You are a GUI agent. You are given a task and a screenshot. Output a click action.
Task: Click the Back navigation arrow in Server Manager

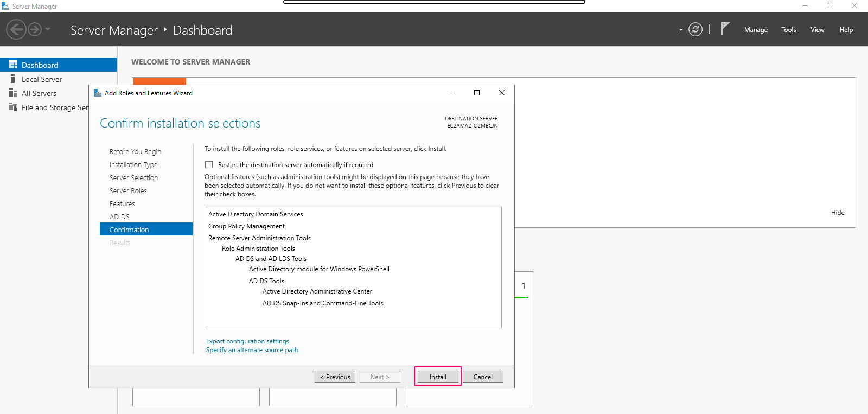click(x=16, y=29)
